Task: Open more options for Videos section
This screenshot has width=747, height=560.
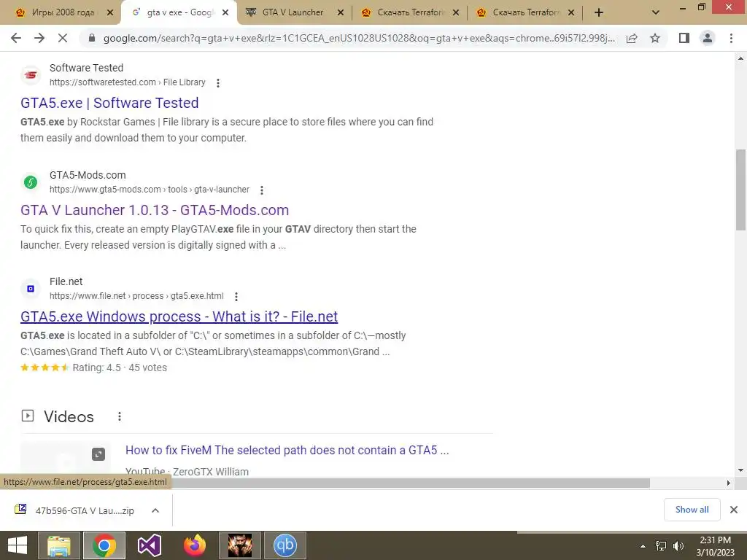Action: click(x=120, y=416)
